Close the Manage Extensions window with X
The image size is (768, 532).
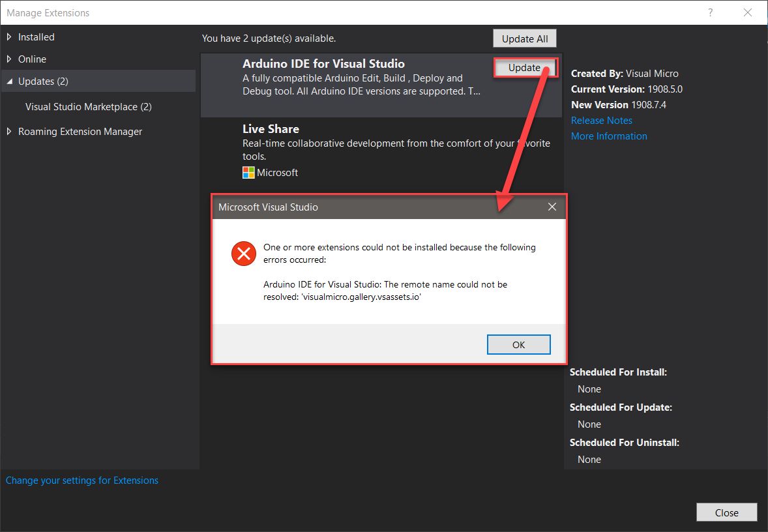coord(747,12)
